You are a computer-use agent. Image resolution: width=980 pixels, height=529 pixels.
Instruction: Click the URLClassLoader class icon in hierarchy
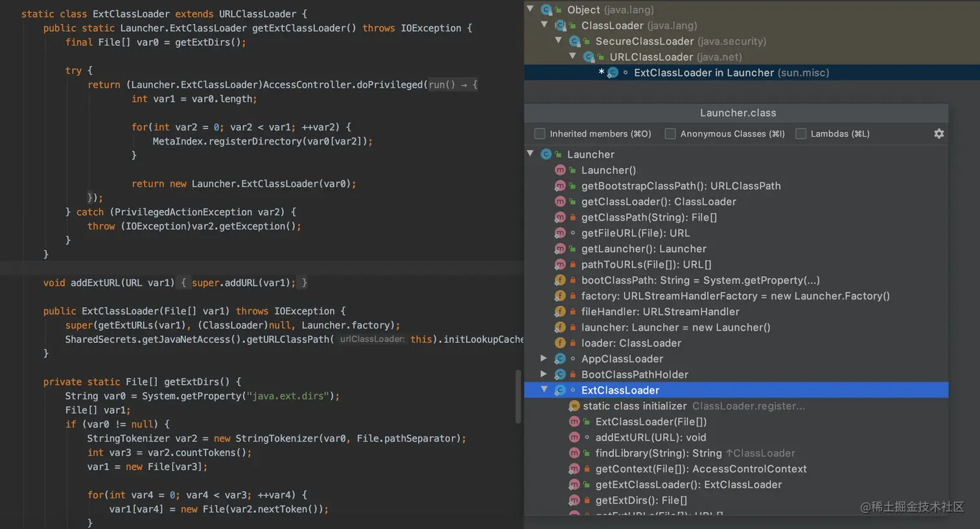point(589,57)
